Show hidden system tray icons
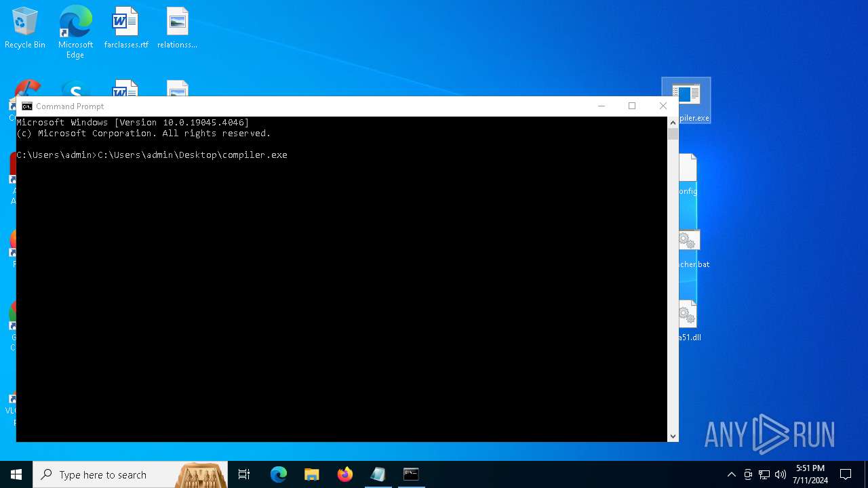Image resolution: width=868 pixels, height=488 pixels. pos(731,474)
